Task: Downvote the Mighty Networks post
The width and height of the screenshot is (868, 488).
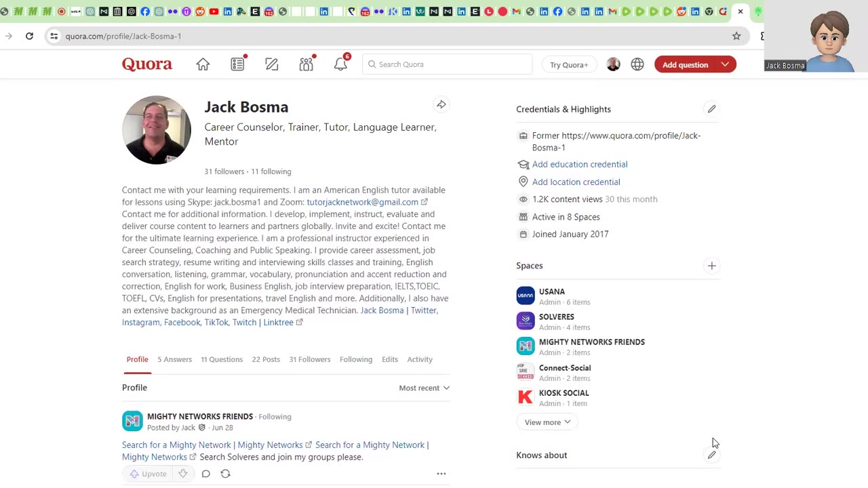Action: [183, 474]
